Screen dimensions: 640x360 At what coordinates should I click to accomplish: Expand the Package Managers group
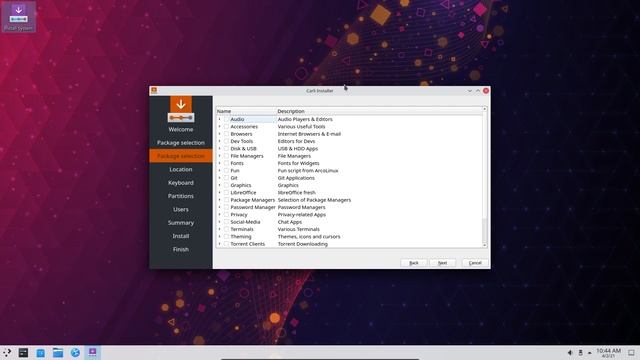pos(219,200)
